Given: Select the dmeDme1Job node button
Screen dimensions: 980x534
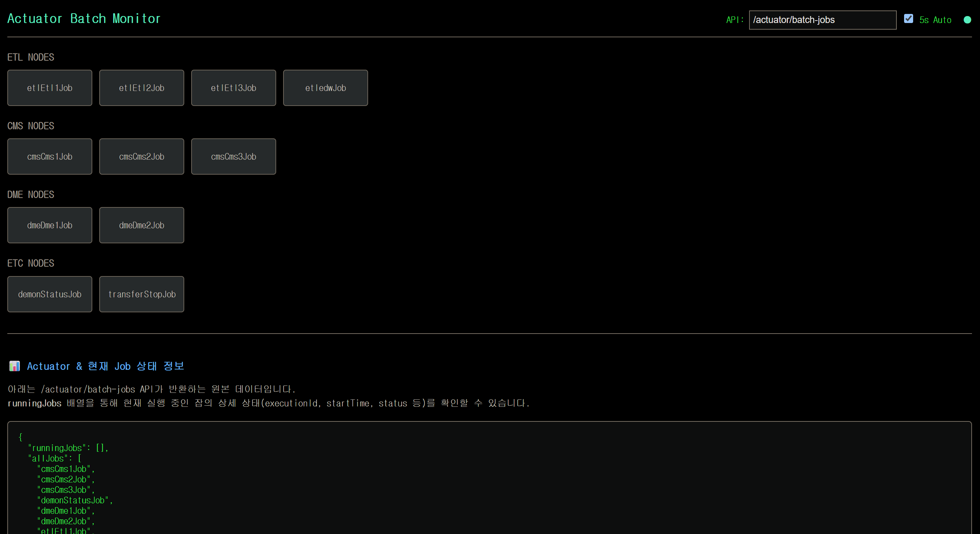Looking at the screenshot, I should tap(49, 225).
